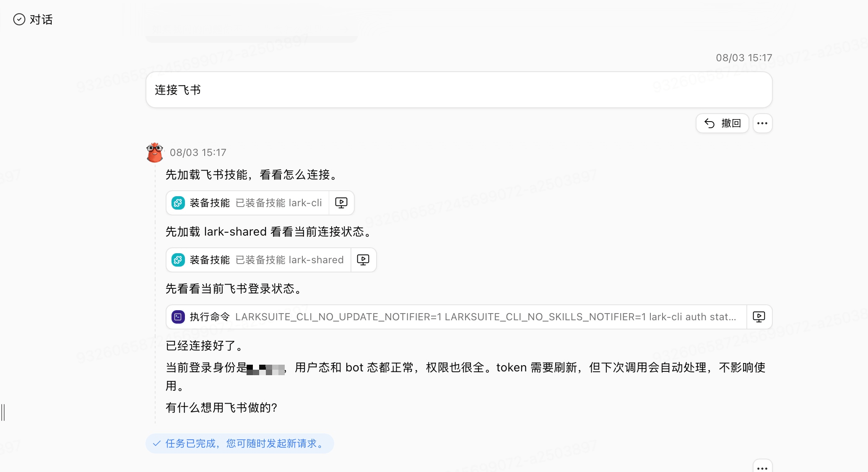
Task: Click the purple terminal icon of 执行命令
Action: pyautogui.click(x=178, y=317)
